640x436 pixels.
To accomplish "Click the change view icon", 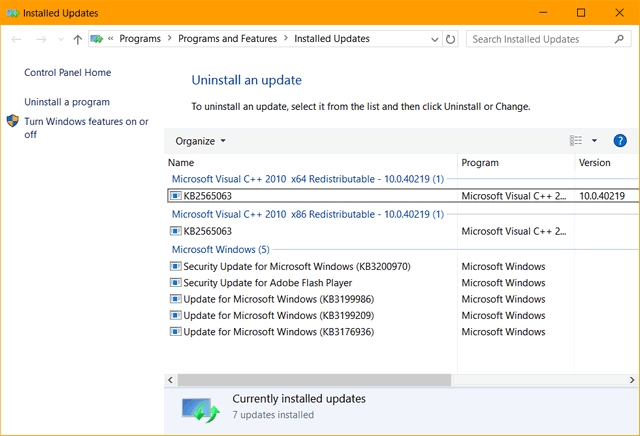I will [576, 141].
